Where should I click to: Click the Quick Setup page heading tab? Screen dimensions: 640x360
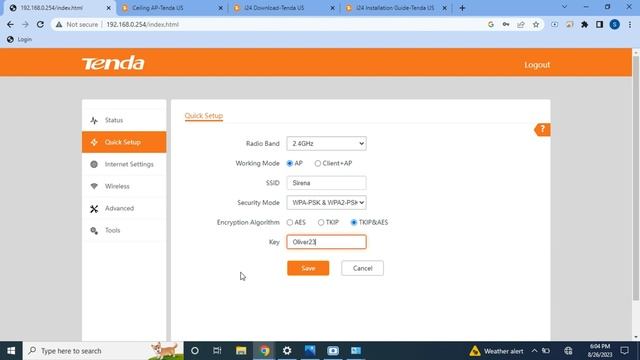click(204, 116)
